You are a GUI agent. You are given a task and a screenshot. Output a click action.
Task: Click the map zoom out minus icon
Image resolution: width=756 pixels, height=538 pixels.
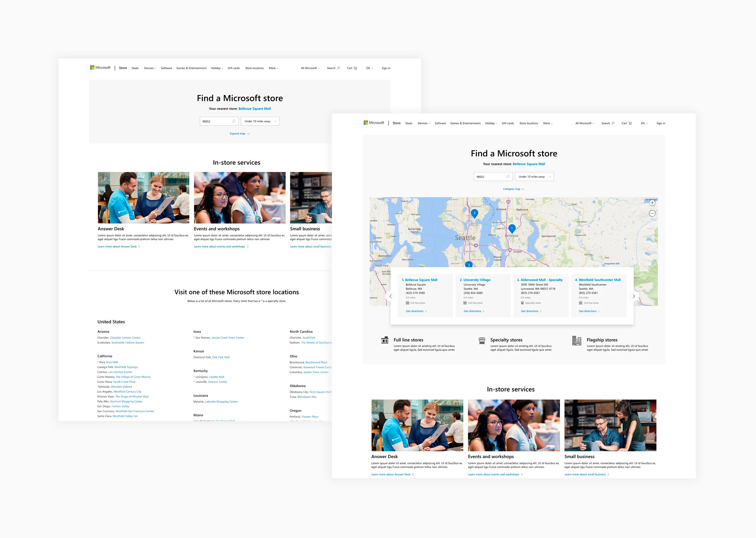[652, 213]
